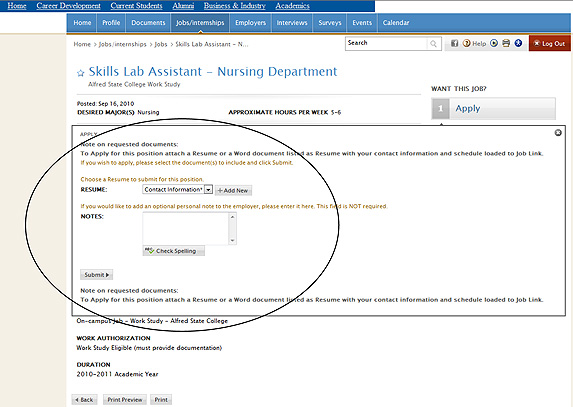
Task: Click the Log Out button
Action: 550,43
